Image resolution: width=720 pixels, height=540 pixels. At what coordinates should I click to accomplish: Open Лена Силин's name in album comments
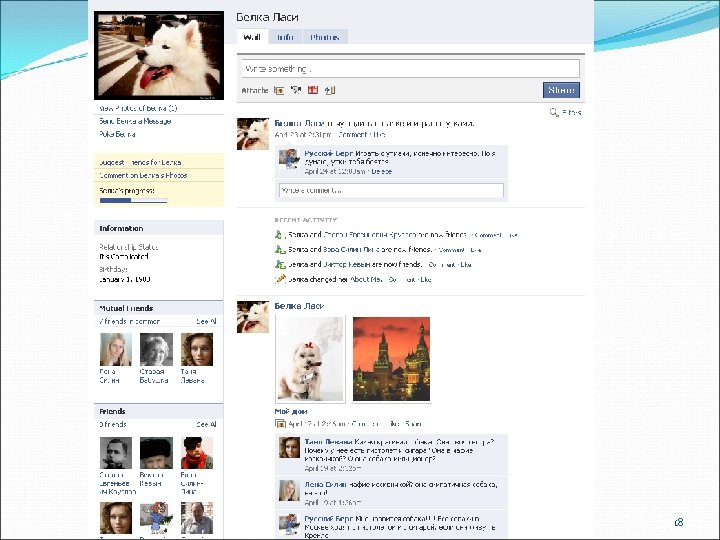(325, 484)
